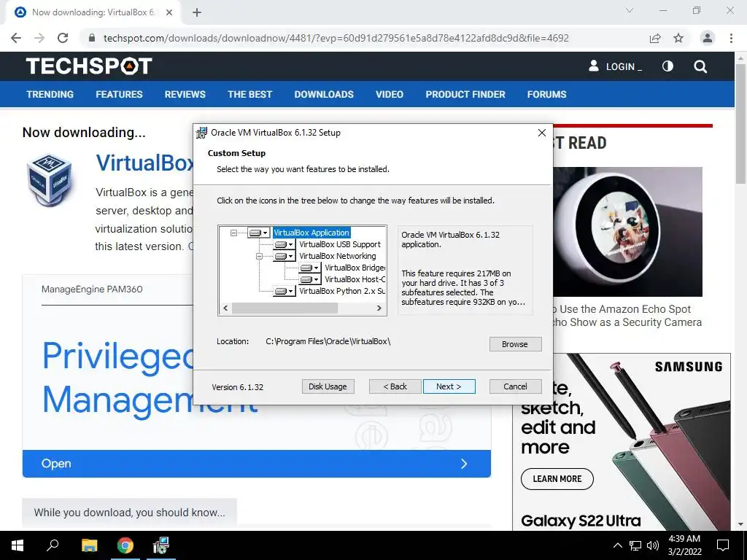Screen dimensions: 747x560
Task: Open Windows taskbar search
Action: (53, 545)
